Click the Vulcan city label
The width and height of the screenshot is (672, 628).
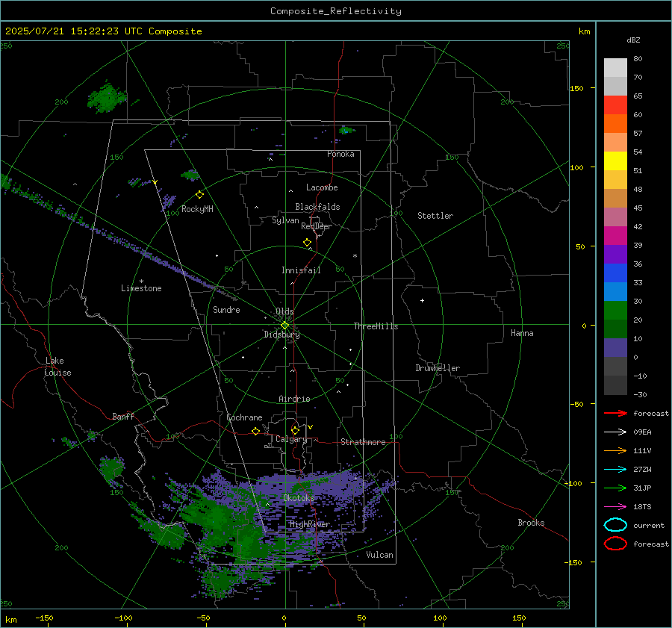[379, 555]
